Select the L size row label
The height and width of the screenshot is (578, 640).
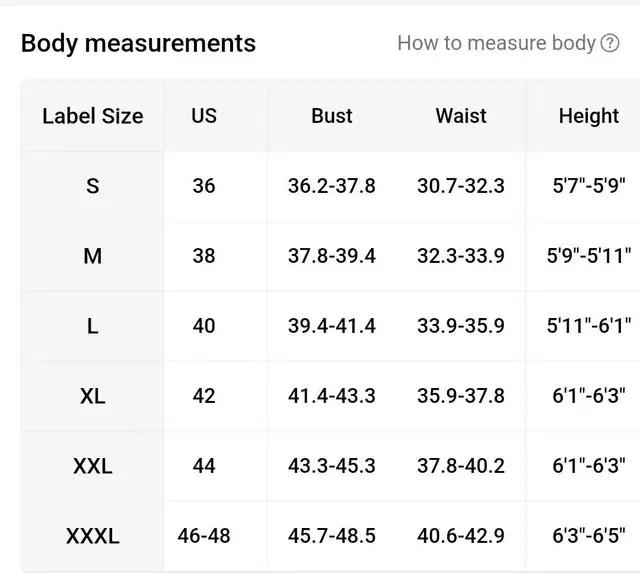coord(93,326)
